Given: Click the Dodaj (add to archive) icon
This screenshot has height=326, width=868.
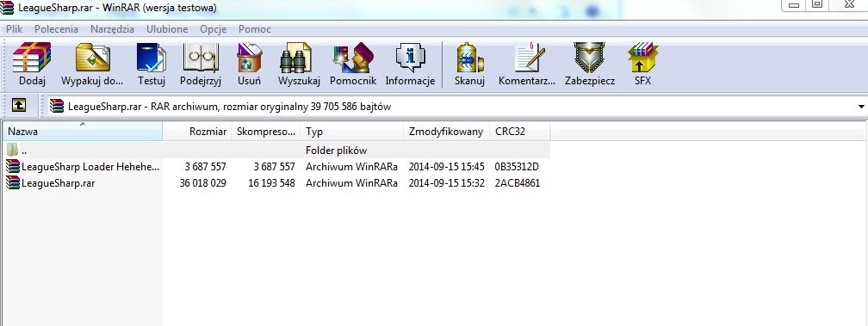Looking at the screenshot, I should (x=32, y=58).
